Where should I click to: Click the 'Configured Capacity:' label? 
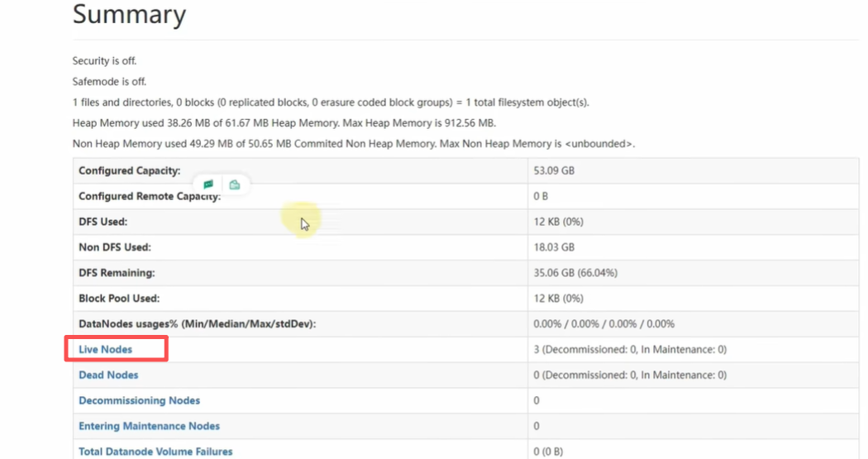[130, 170]
